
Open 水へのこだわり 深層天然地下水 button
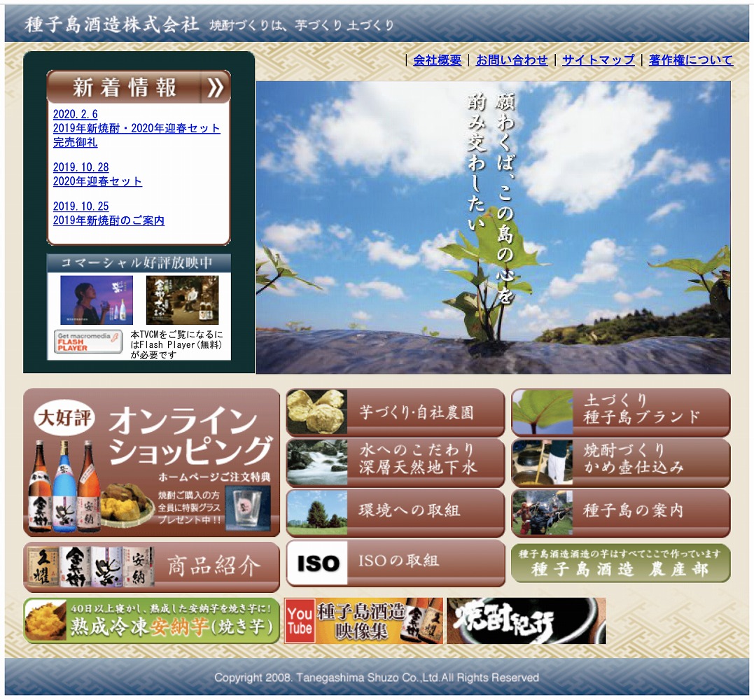396,463
